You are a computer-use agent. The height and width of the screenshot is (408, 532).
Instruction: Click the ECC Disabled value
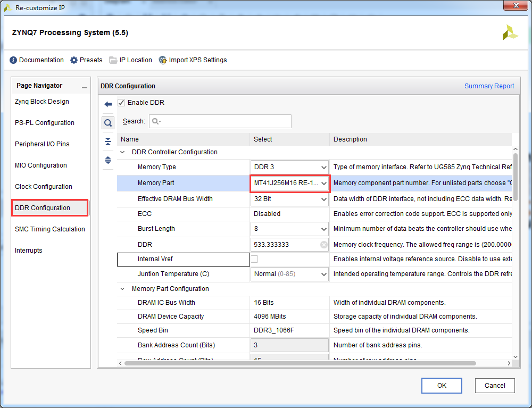click(x=267, y=214)
